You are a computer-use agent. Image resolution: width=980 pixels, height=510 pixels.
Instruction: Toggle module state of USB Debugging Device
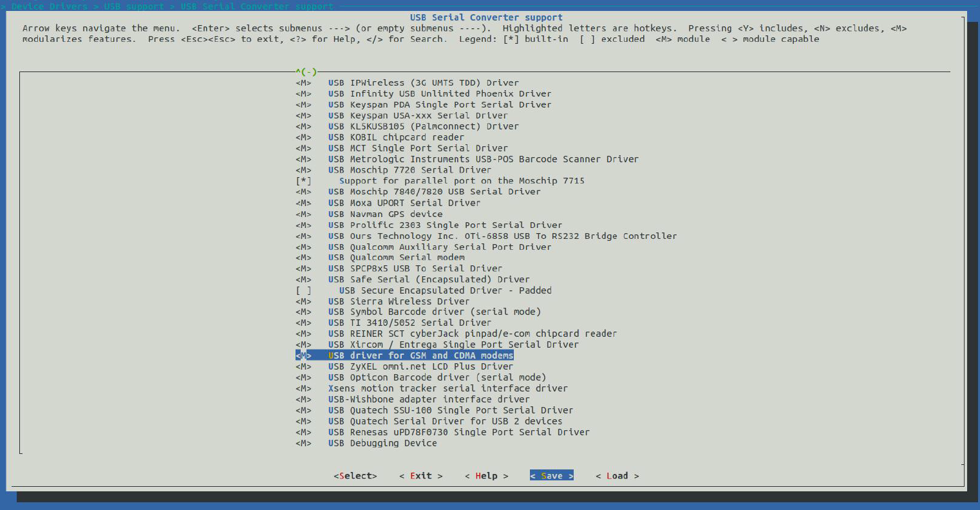(303, 443)
